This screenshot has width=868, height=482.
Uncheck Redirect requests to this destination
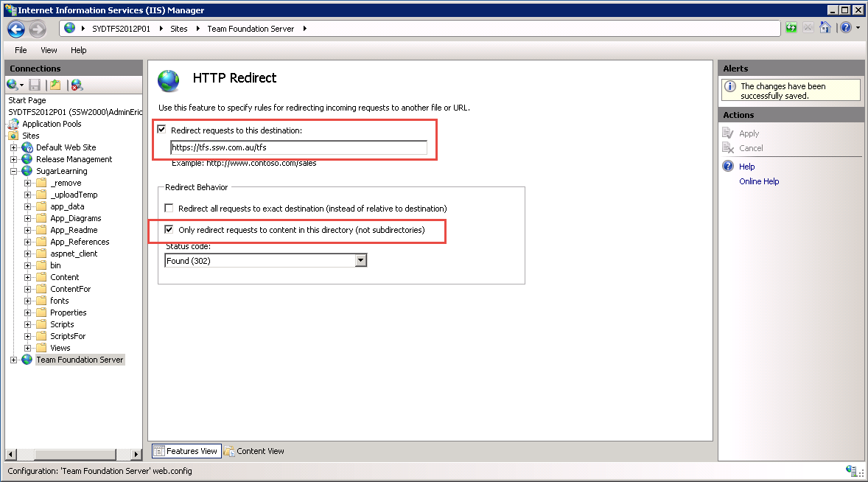(x=162, y=130)
